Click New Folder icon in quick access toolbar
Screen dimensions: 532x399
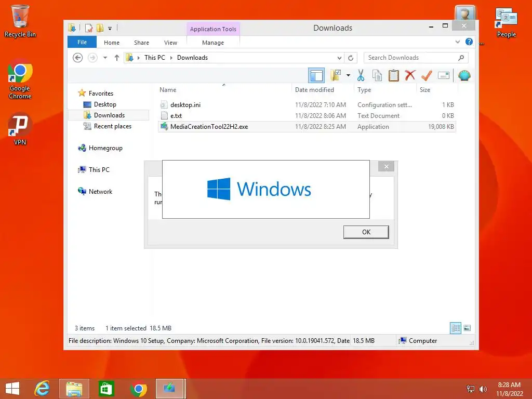[100, 28]
